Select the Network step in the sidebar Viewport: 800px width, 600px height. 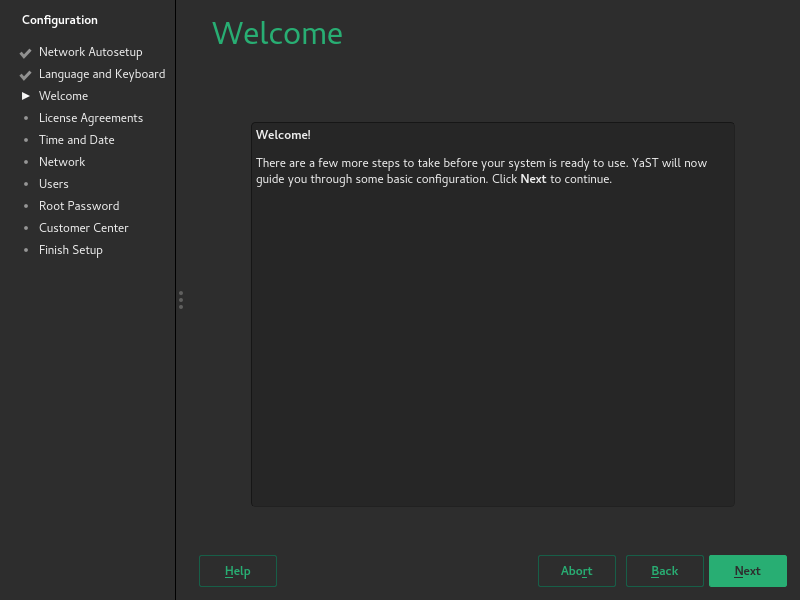tap(62, 162)
